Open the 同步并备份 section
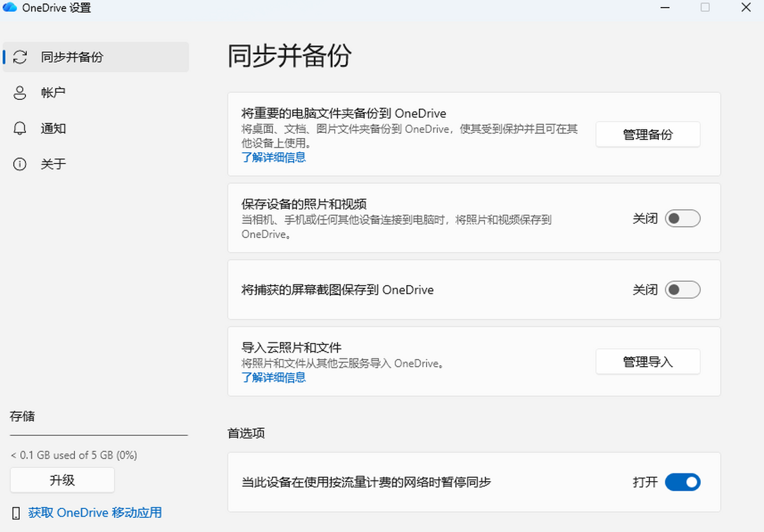The width and height of the screenshot is (764, 532). [x=95, y=57]
